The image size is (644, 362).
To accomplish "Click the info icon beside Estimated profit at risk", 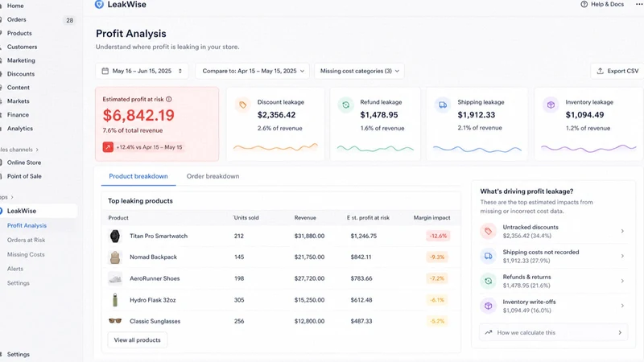I will point(169,99).
